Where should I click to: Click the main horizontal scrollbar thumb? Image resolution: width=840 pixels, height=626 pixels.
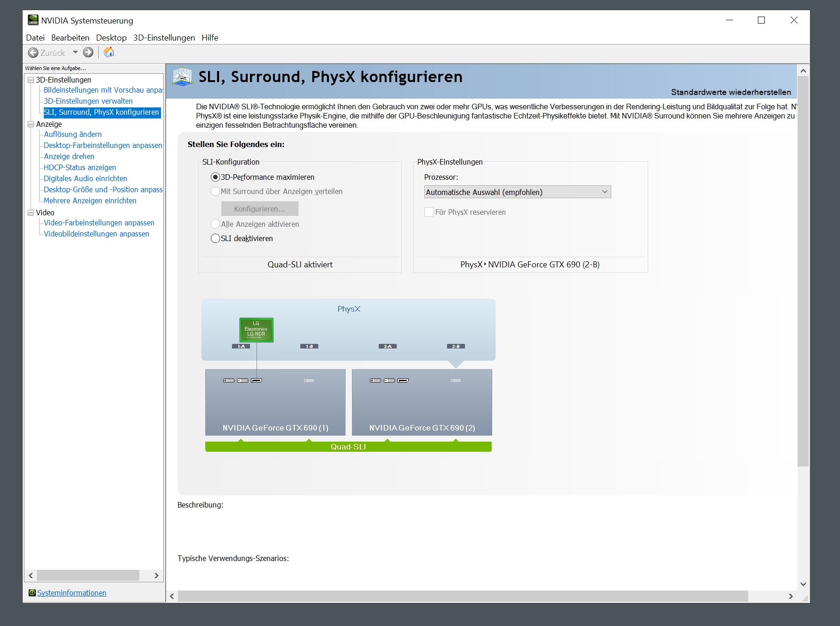[x=463, y=596]
